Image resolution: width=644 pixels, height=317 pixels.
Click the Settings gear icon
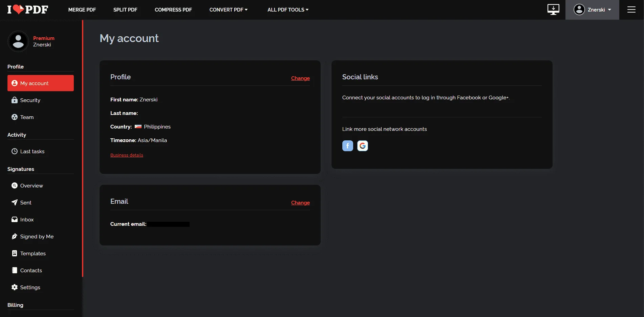click(x=15, y=287)
